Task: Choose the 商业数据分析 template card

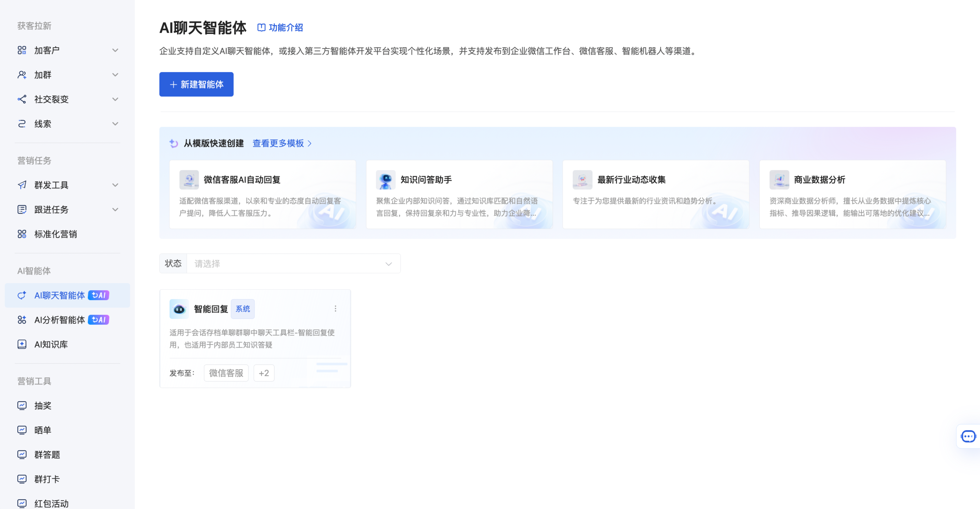Action: tap(852, 194)
